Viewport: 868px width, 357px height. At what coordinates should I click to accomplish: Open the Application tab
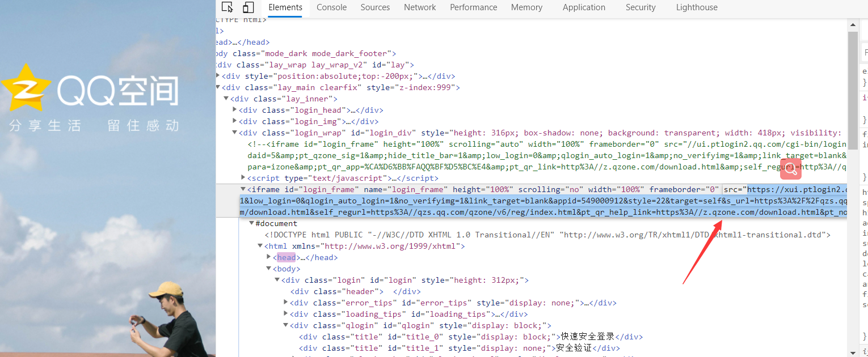(x=584, y=7)
